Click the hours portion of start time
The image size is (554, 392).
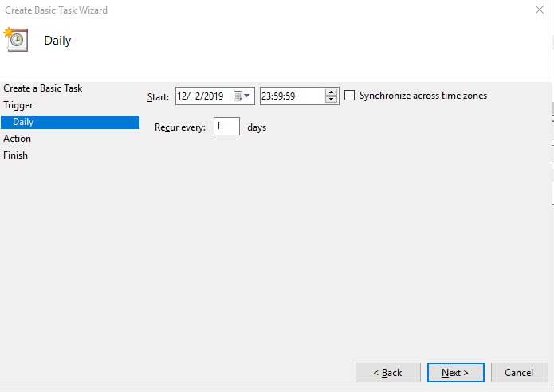pos(268,96)
